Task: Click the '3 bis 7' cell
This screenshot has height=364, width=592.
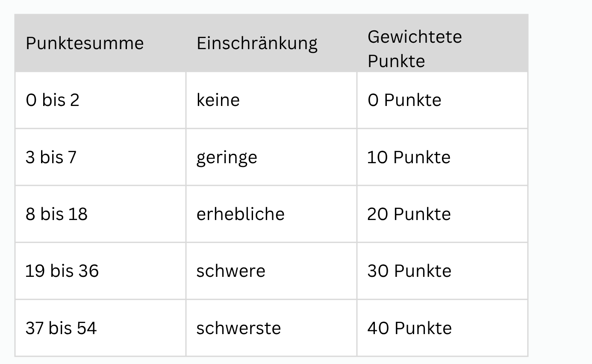Action: [x=100, y=157]
